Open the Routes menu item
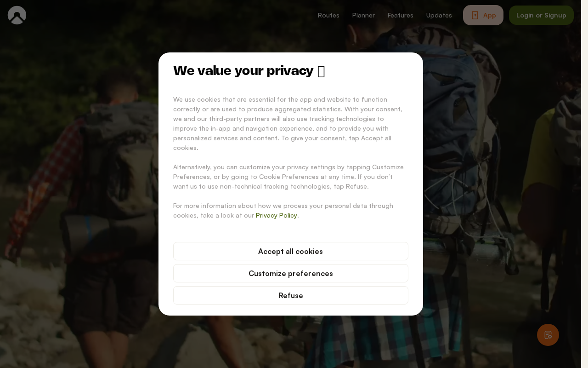This screenshot has width=588, height=368. (328, 15)
